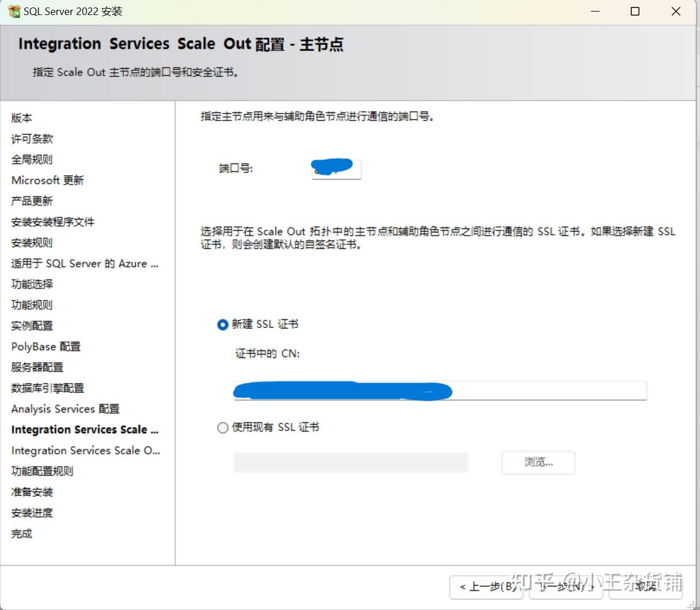This screenshot has width=700, height=610.
Task: Click the SQL Server installer icon in title bar
Action: (13, 10)
